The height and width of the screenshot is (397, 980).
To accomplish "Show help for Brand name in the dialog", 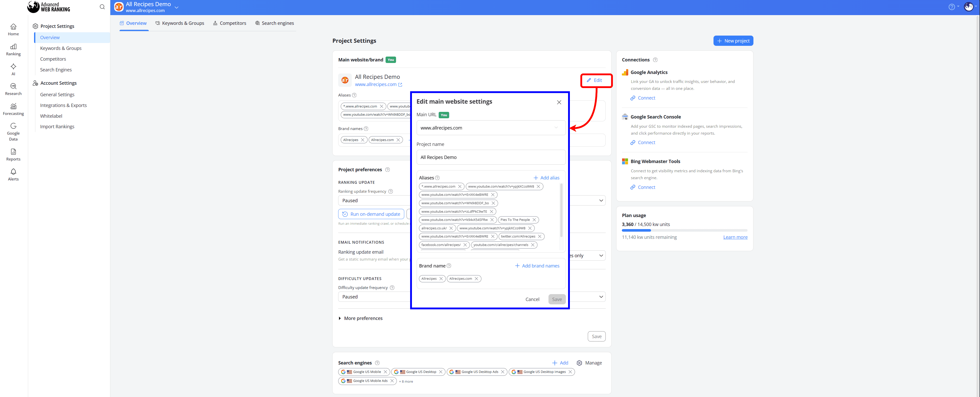I will [449, 266].
